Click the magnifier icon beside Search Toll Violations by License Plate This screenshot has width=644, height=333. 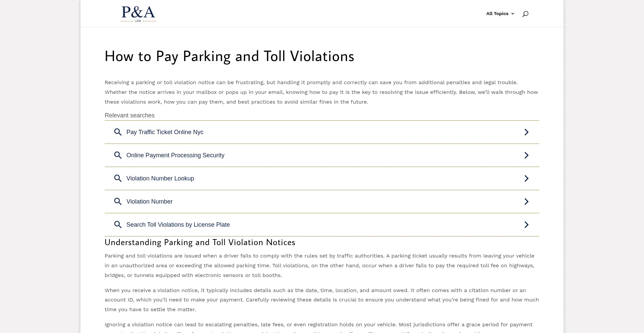118,224
